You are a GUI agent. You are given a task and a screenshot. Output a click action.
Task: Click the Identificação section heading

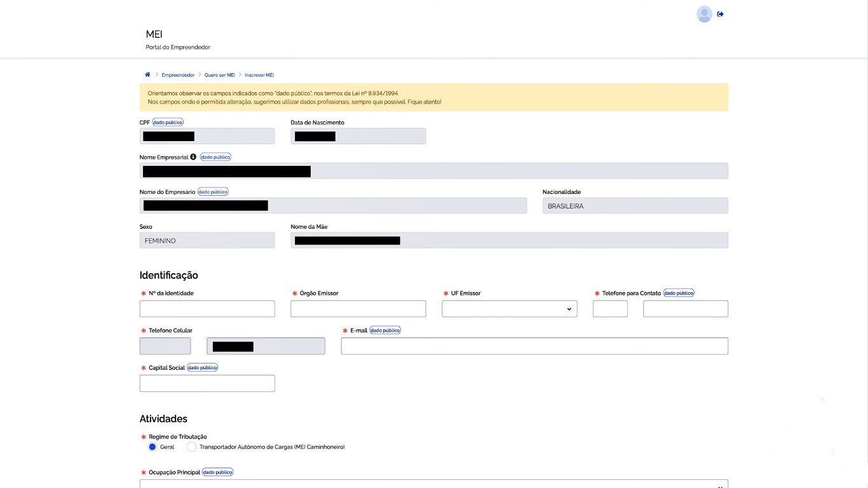tap(169, 275)
